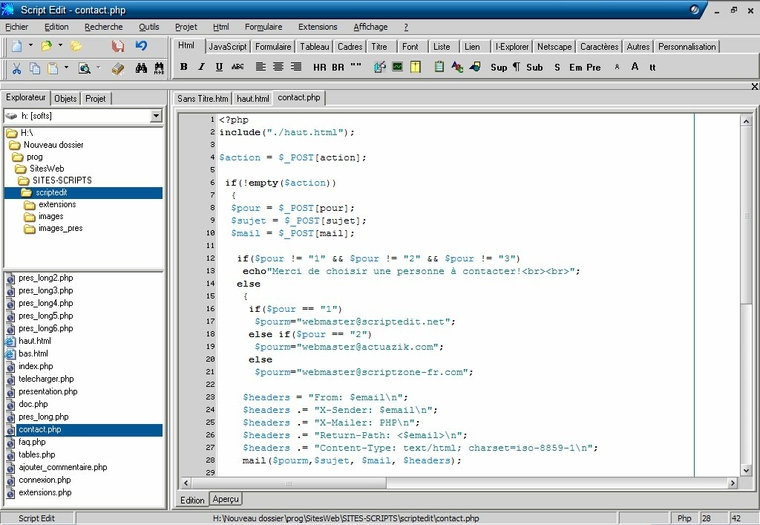This screenshot has height=525, width=760.
Task: Click the Open file folder icon
Action: point(47,46)
